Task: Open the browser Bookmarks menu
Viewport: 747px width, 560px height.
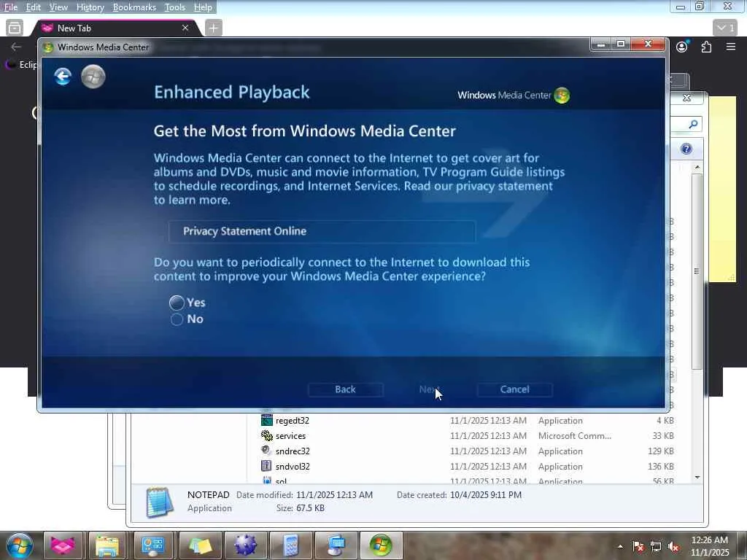Action: click(134, 7)
